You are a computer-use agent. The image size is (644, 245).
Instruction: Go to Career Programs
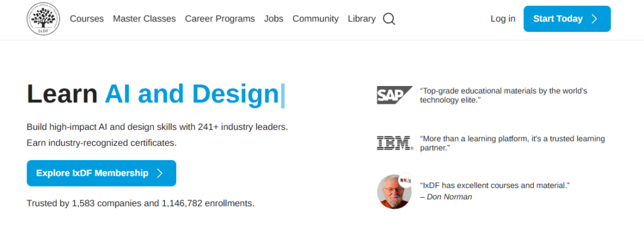pyautogui.click(x=219, y=18)
